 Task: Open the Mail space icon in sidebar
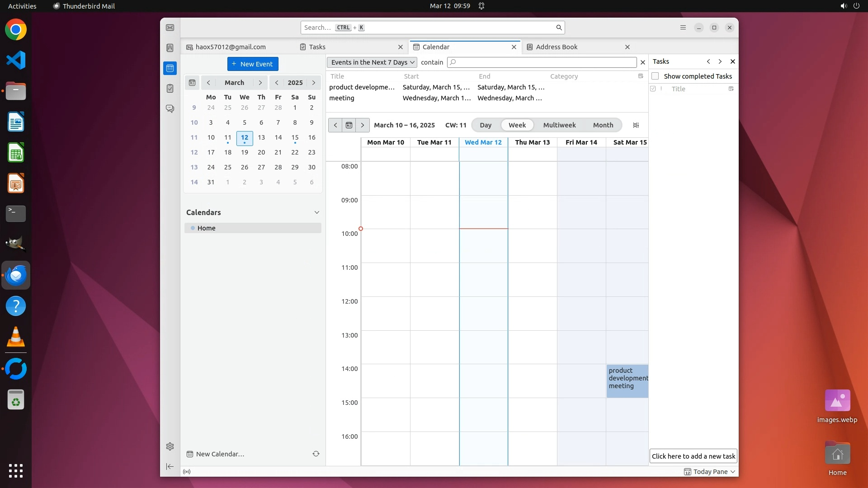(170, 28)
